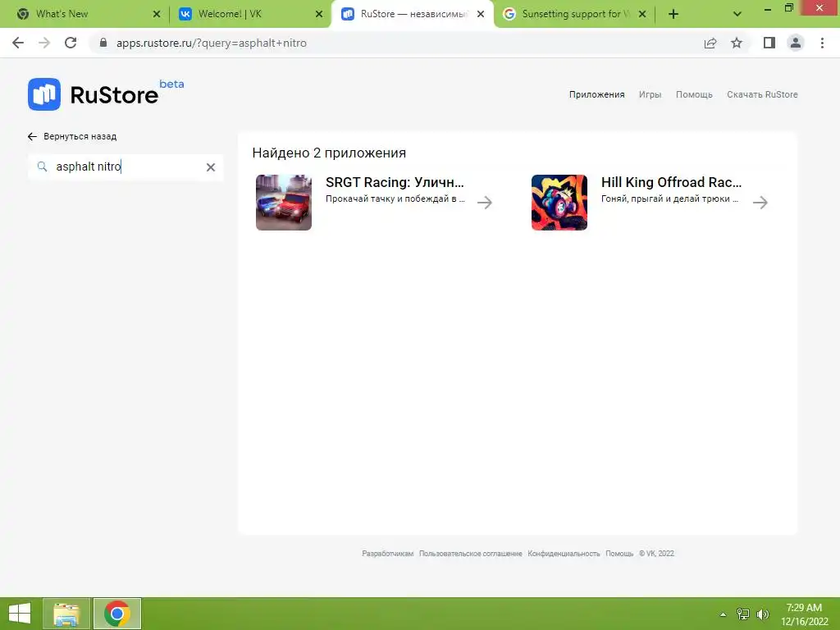Screen dimensions: 840x630
Task: Open Приложения in top navigation
Action: (x=597, y=95)
